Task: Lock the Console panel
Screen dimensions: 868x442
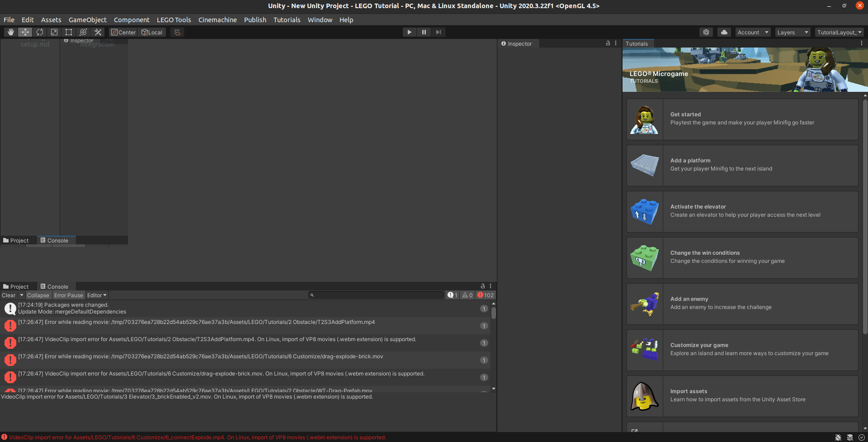Action: pos(483,286)
